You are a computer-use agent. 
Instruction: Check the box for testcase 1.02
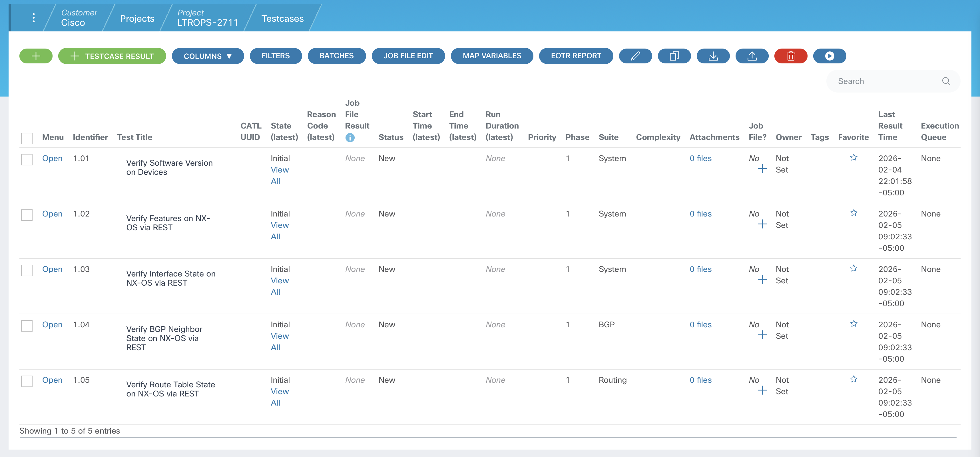(x=27, y=215)
